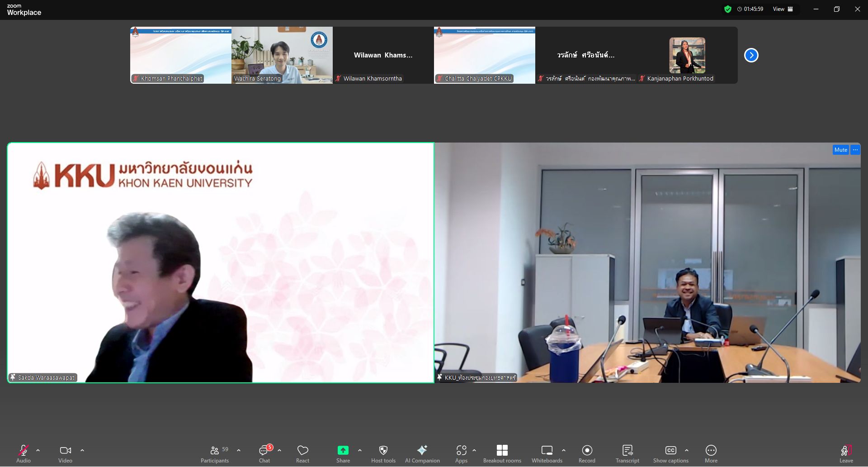Expand audio options arrow
This screenshot has width=868, height=467.
click(38, 450)
